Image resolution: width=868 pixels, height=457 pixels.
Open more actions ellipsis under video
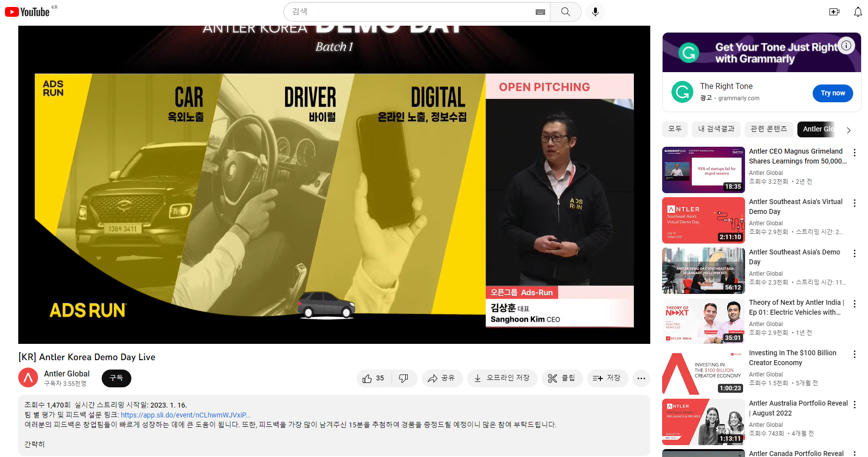(x=641, y=378)
